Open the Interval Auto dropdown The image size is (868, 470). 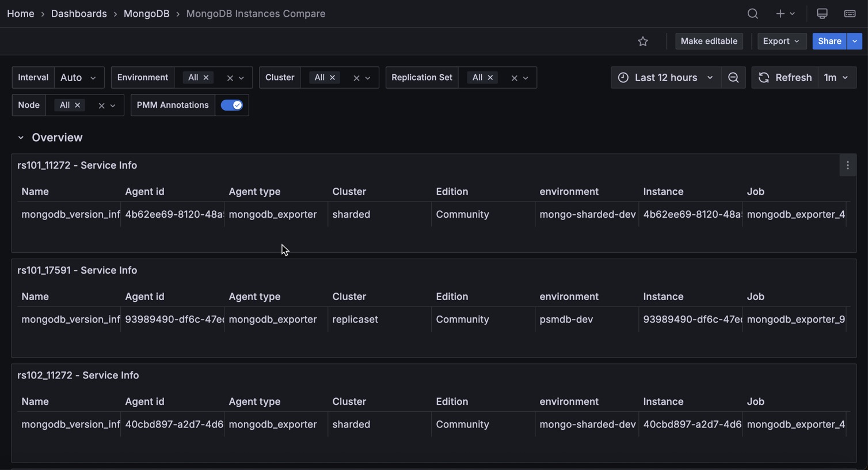click(x=79, y=78)
